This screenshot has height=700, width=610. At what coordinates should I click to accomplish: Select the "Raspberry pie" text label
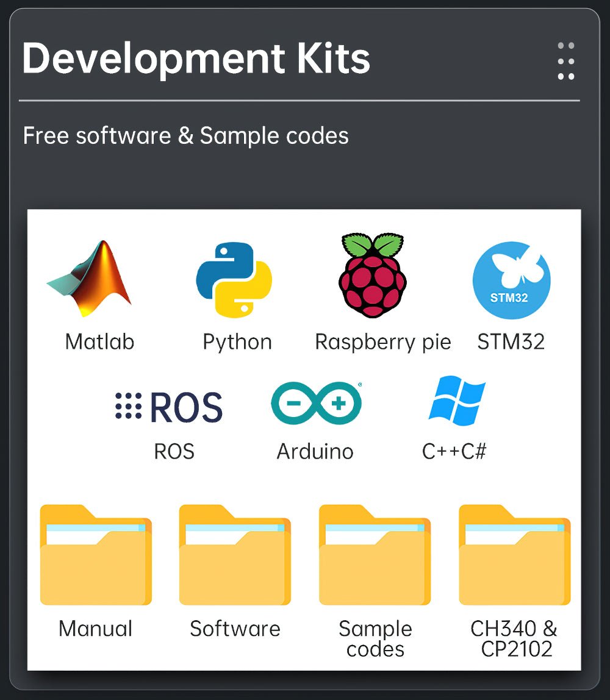pyautogui.click(x=382, y=342)
